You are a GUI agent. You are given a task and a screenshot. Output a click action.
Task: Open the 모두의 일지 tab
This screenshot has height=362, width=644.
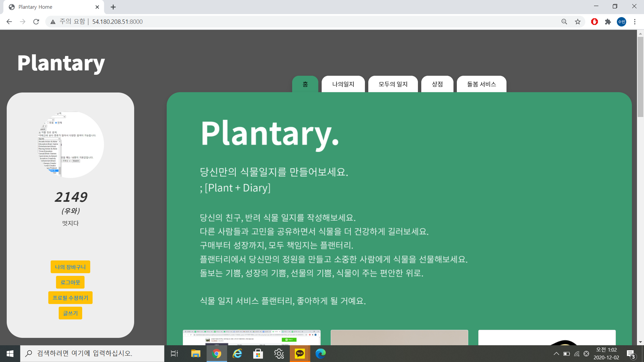click(x=393, y=84)
